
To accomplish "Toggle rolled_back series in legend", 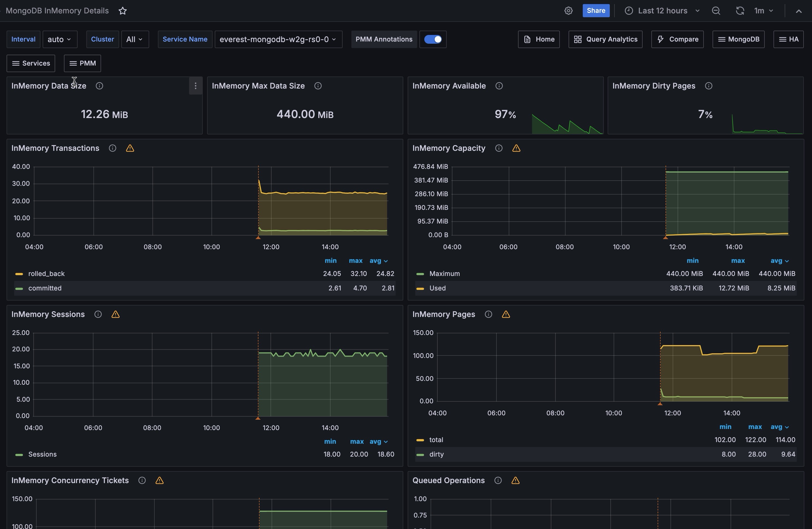I will [x=46, y=274].
